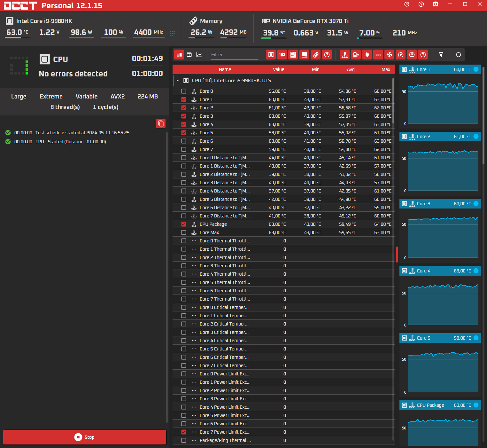Open the info icon on the Core 1 graph

coord(476,69)
